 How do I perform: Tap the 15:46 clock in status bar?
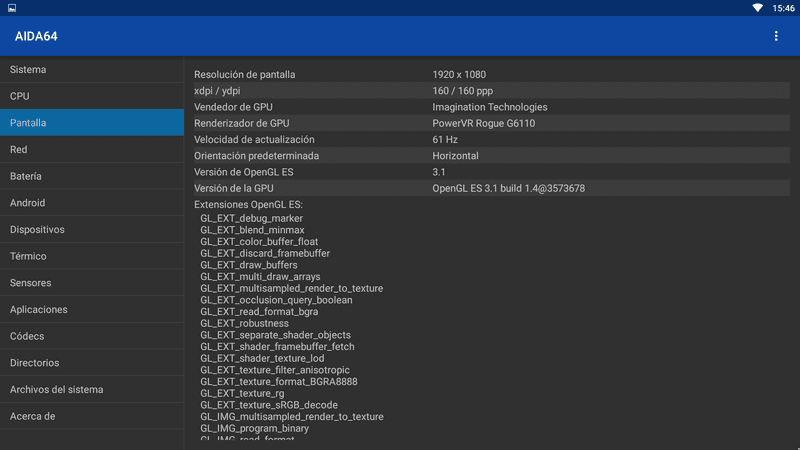[783, 8]
